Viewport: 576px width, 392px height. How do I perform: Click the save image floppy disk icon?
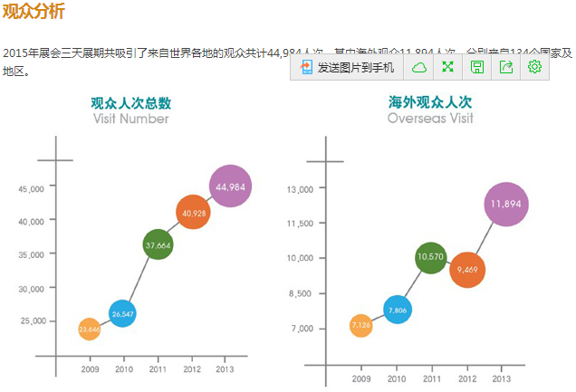click(x=476, y=68)
